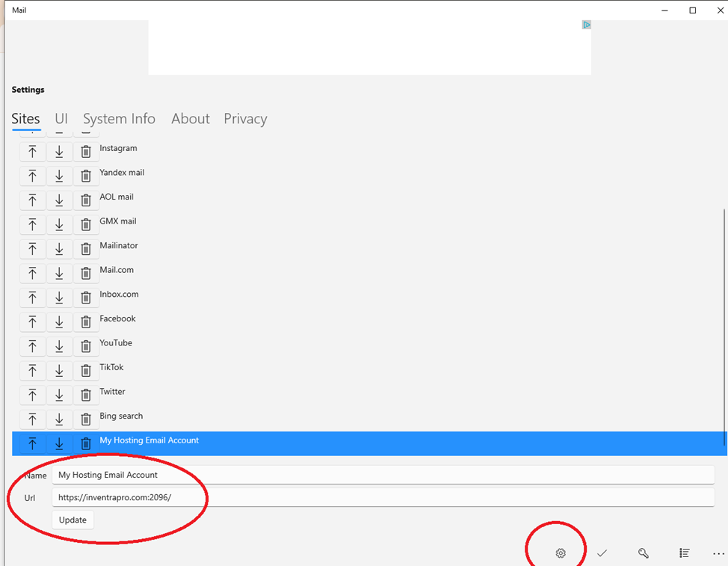Screen dimensions: 728x566
Task: Delete the GMX mail entry
Action: point(86,225)
